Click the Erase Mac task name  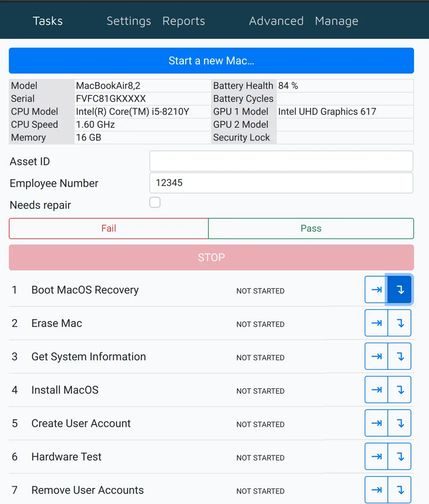57,323
